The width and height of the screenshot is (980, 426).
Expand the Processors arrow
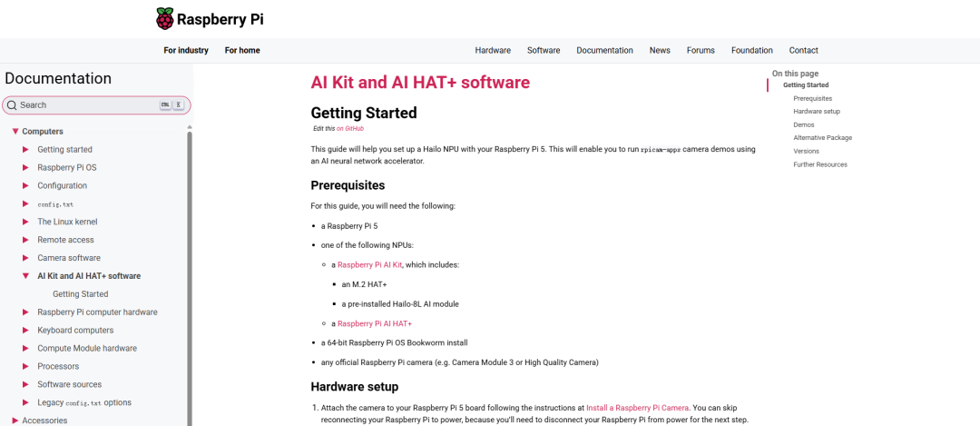tap(25, 367)
